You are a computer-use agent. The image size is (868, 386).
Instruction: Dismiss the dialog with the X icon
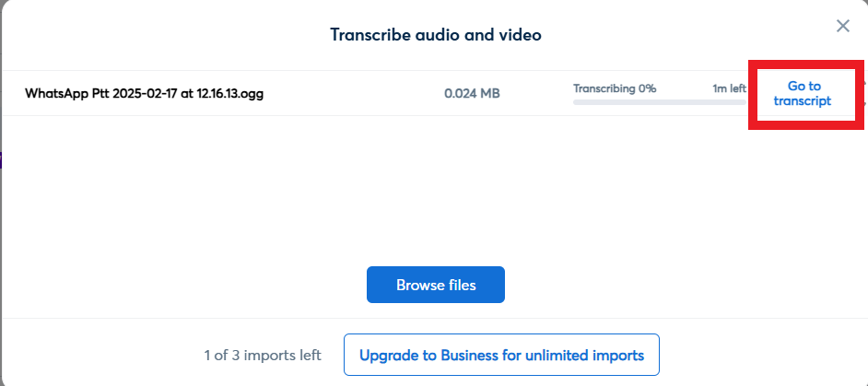tap(842, 26)
